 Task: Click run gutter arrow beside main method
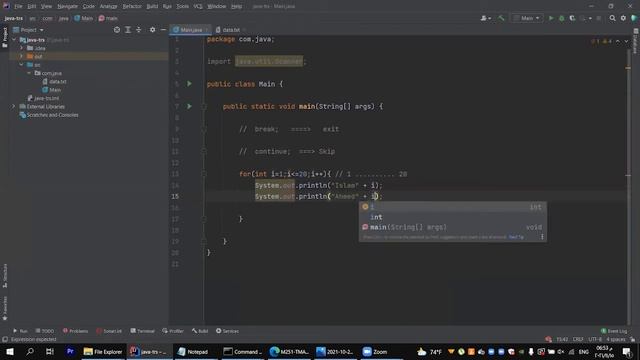[x=189, y=106]
